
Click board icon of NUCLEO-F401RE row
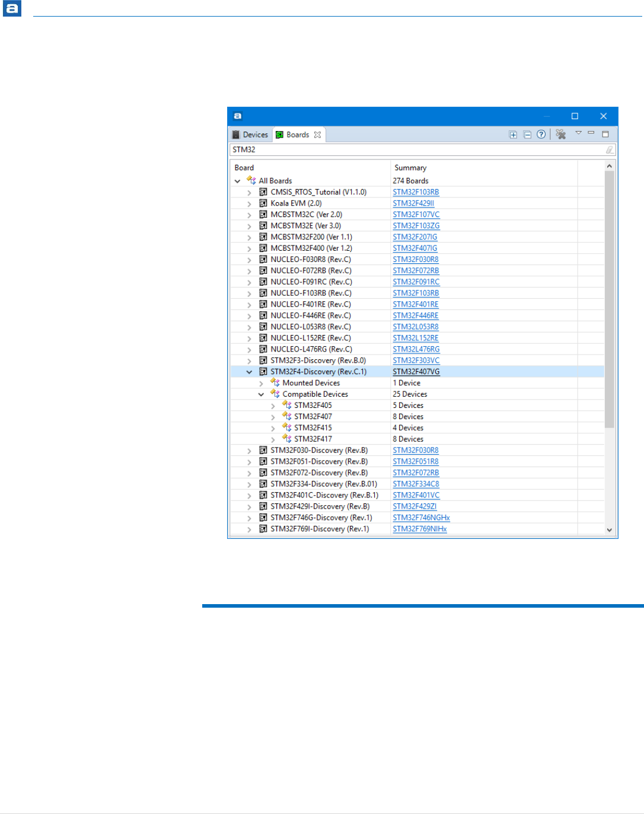point(263,304)
